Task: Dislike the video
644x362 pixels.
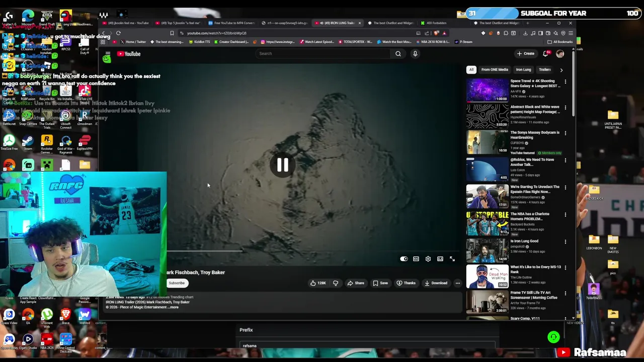Action: [336, 283]
